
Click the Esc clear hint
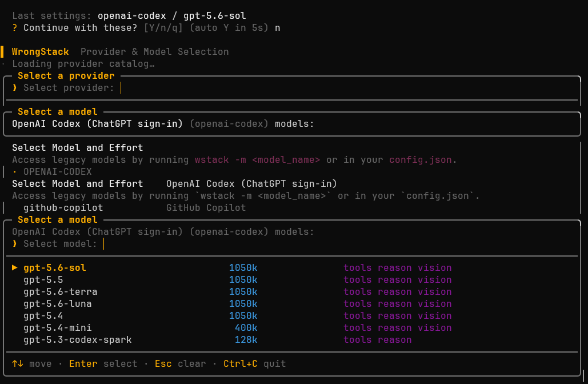click(x=181, y=364)
